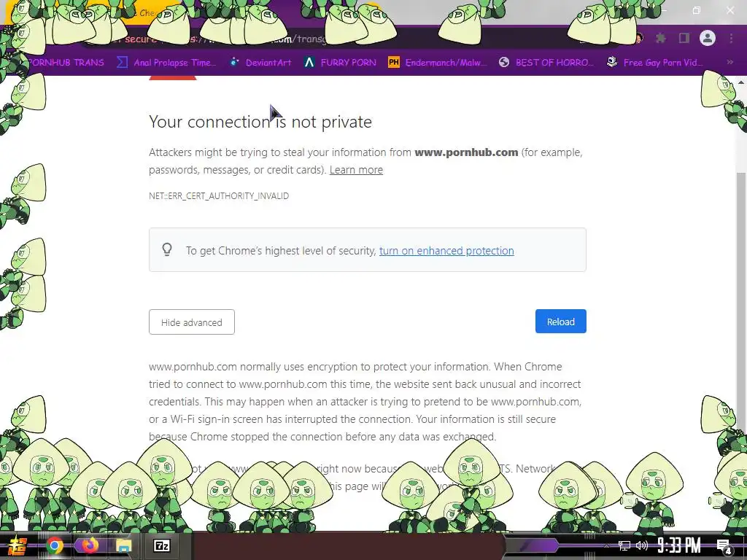Viewport: 747px width, 560px height.
Task: Show hidden system tray icons
Action: pyautogui.click(x=606, y=545)
